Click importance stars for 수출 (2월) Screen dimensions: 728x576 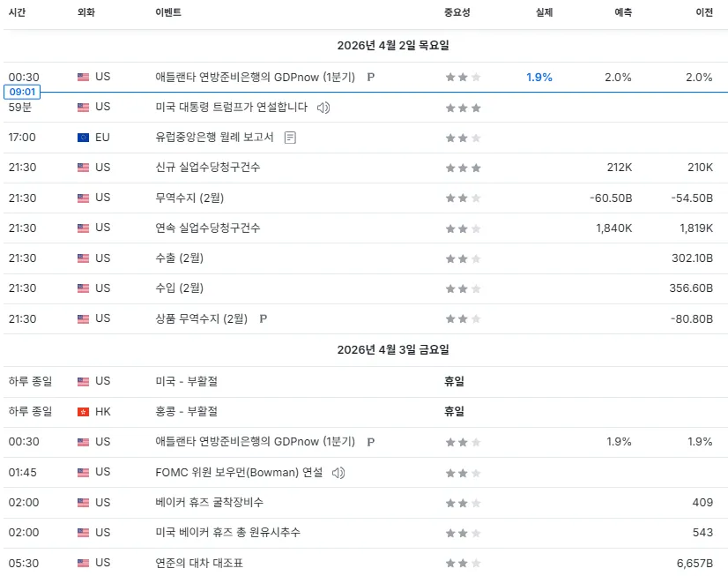click(x=463, y=258)
